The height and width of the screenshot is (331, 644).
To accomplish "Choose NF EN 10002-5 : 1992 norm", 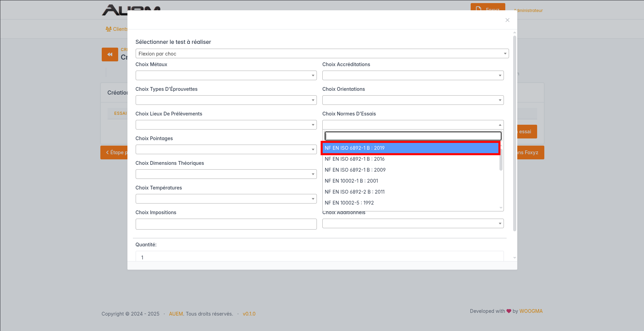I will (x=349, y=203).
